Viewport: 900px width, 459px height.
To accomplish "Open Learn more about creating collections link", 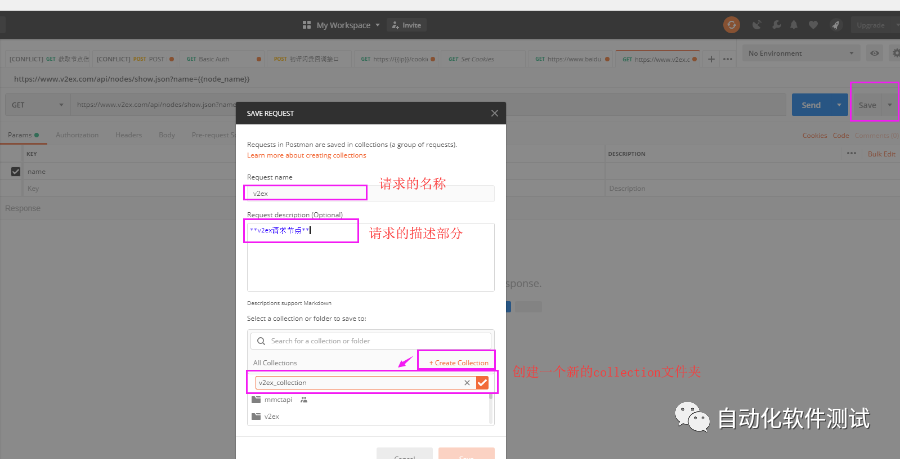I will 307,155.
